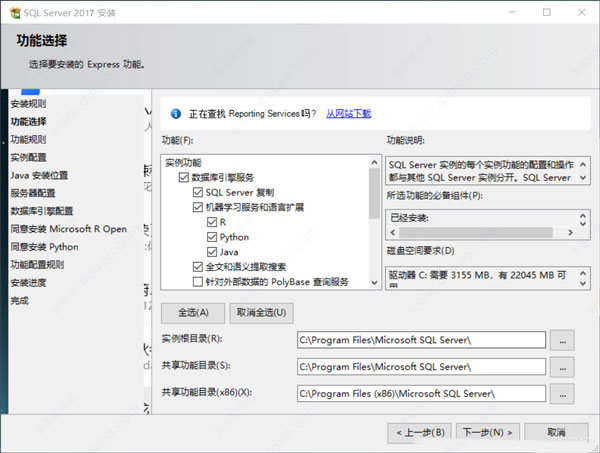Image resolution: width=600 pixels, height=453 pixels.
Task: Click the 实例根目录 path field
Action: click(x=421, y=340)
